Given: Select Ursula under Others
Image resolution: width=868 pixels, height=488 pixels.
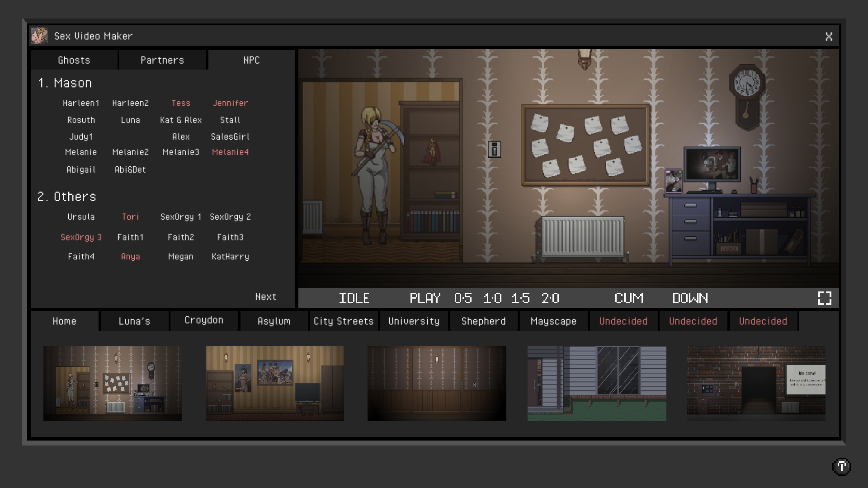Looking at the screenshot, I should pyautogui.click(x=81, y=217).
